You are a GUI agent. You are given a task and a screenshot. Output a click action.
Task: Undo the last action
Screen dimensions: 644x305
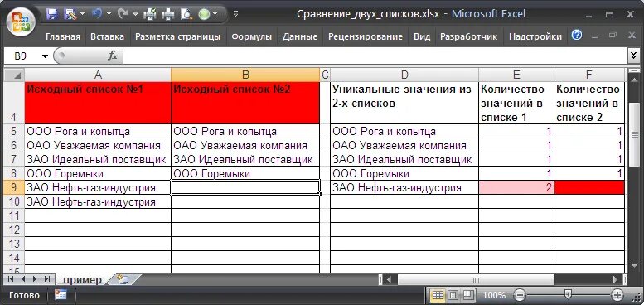(x=97, y=14)
